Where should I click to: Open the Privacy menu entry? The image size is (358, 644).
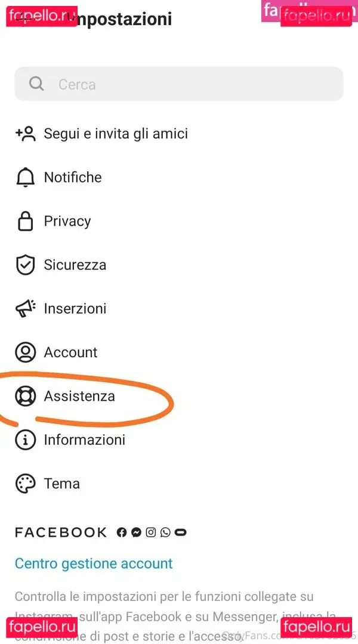tap(67, 221)
